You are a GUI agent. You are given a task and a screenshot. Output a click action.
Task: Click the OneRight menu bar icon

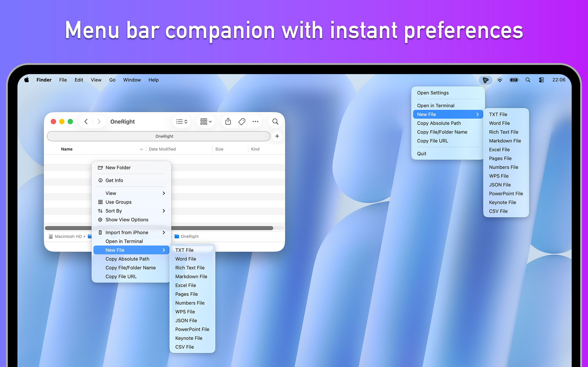coord(485,80)
